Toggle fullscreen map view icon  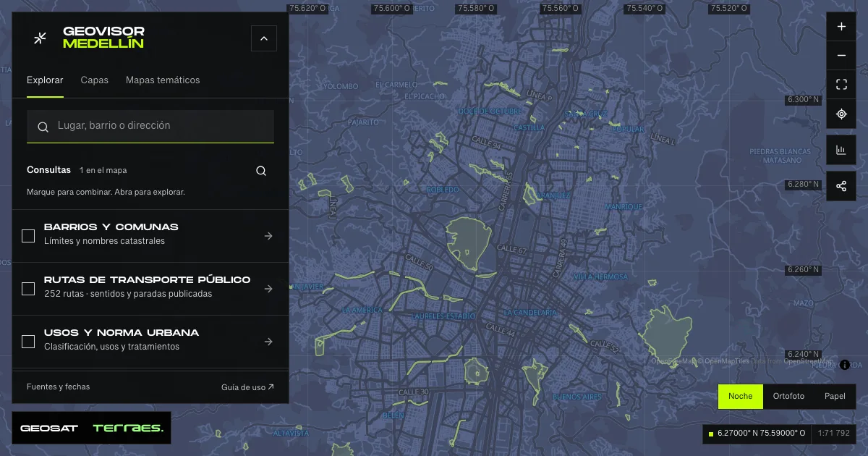(841, 85)
